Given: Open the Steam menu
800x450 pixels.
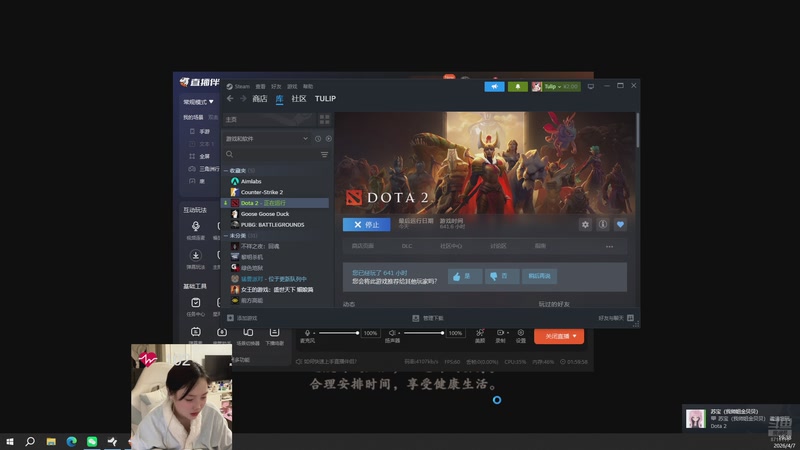Looking at the screenshot, I should coord(238,86).
